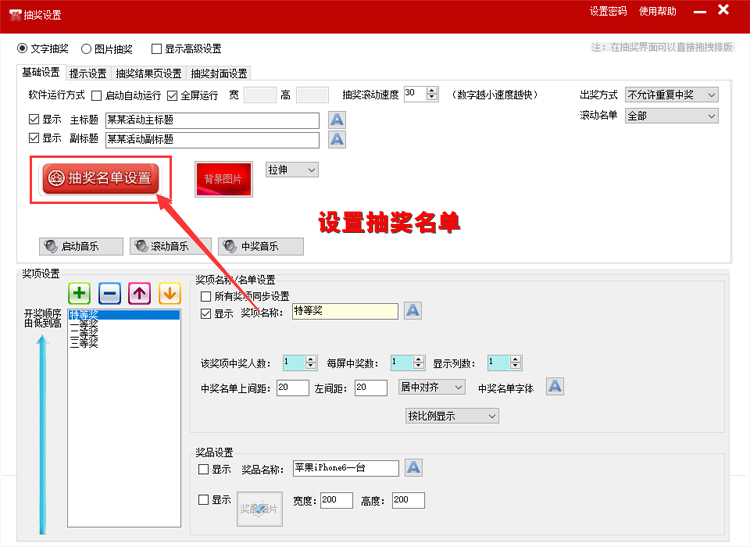Check 显示高级设置 checkbox
750x547 pixels.
tap(157, 49)
